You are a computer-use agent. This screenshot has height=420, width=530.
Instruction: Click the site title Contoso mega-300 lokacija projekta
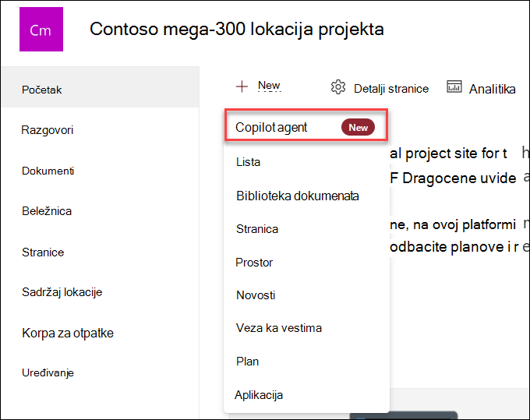[237, 29]
